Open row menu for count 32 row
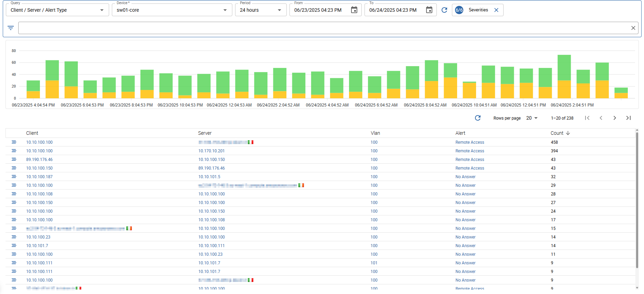This screenshot has width=644, height=294. click(x=14, y=176)
